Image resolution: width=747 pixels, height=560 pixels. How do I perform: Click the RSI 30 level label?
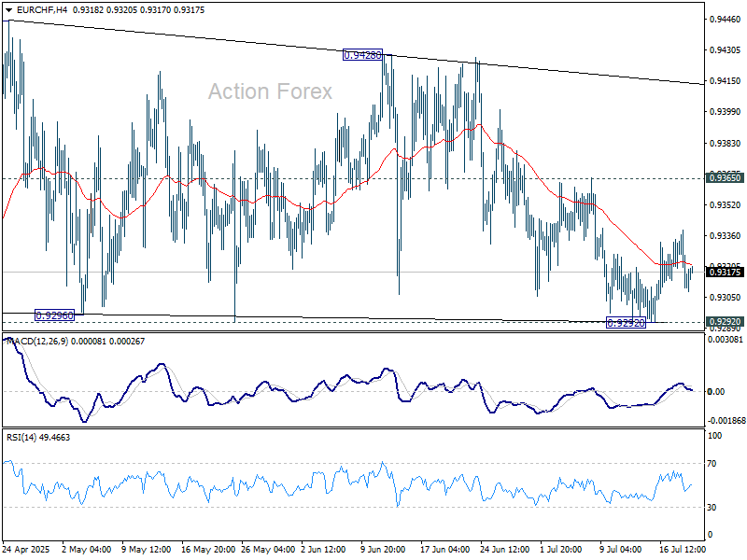[x=712, y=508]
